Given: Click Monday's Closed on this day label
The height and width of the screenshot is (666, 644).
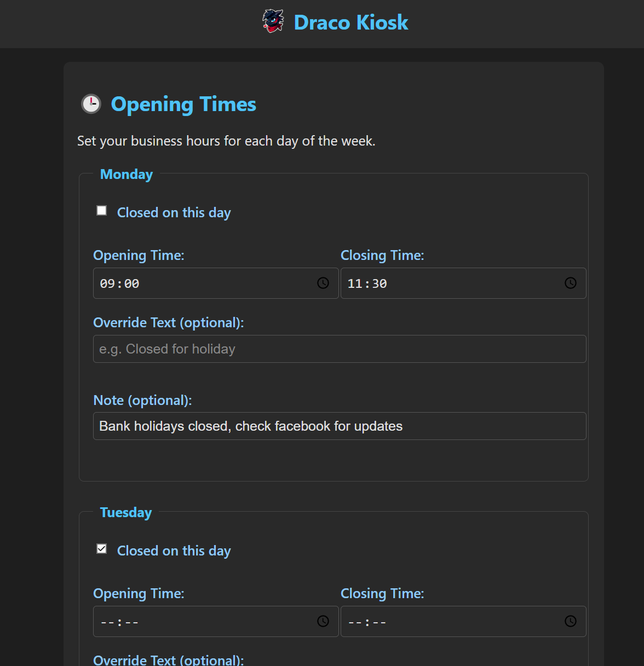Looking at the screenshot, I should pos(174,212).
